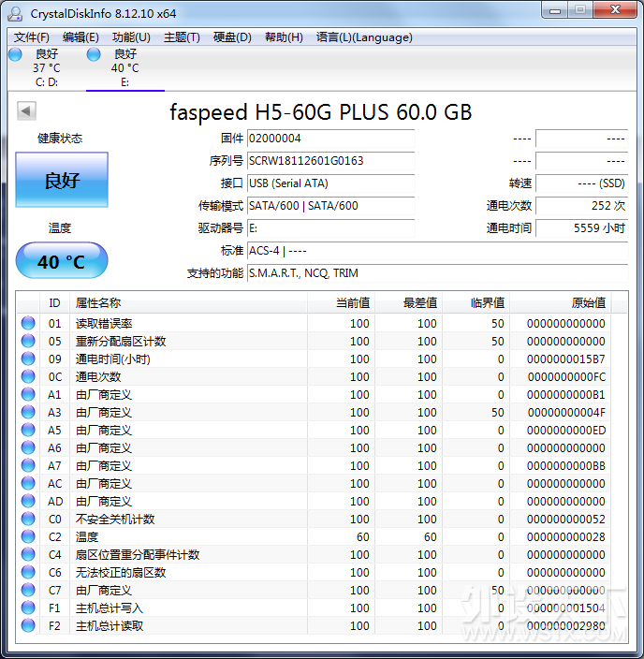This screenshot has height=659, width=644.
Task: Click the power-on count 252 次
Action: pos(582,206)
